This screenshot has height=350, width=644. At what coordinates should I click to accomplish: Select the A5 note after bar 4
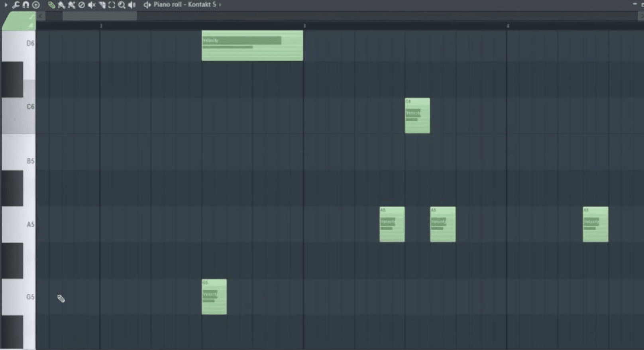point(595,224)
